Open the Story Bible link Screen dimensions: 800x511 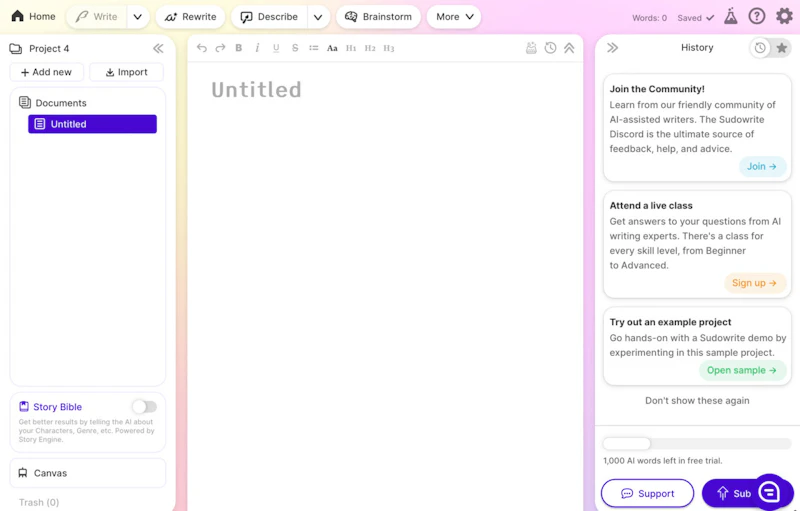coord(51,406)
